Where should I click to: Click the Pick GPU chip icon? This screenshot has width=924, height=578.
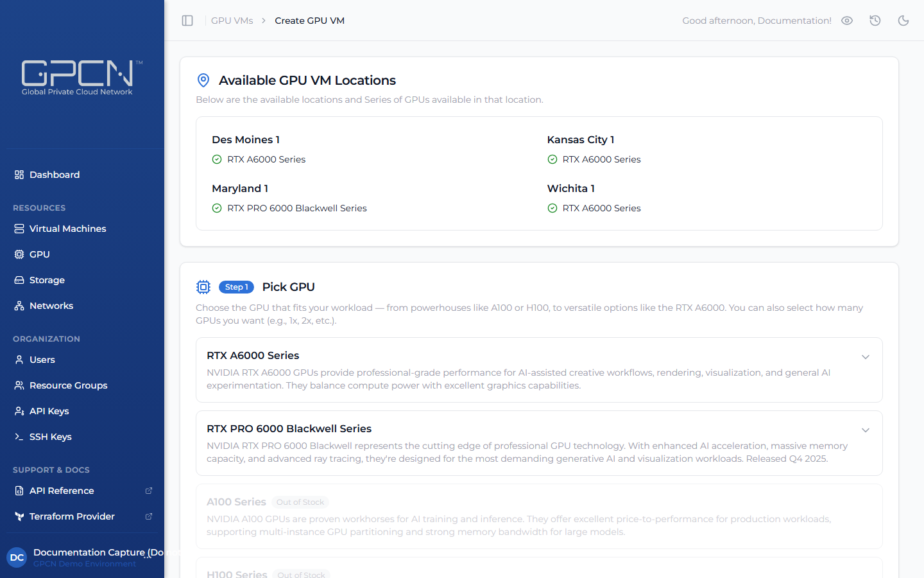[203, 287]
